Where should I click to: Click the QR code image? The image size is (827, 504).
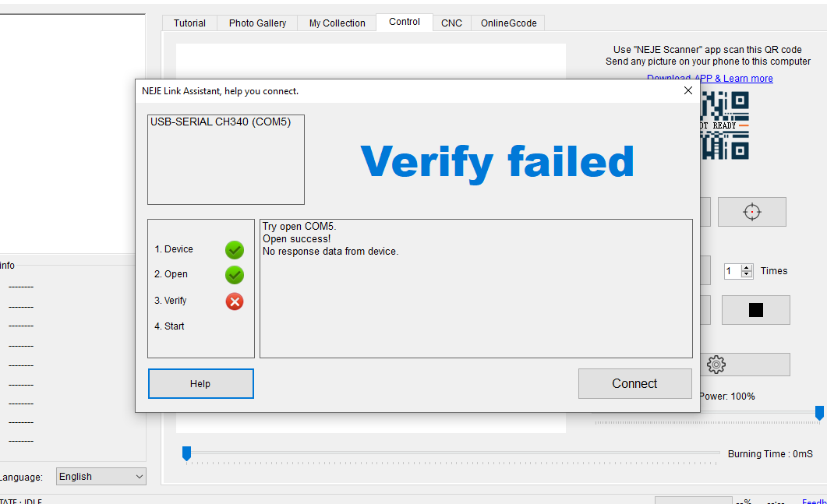tap(725, 125)
